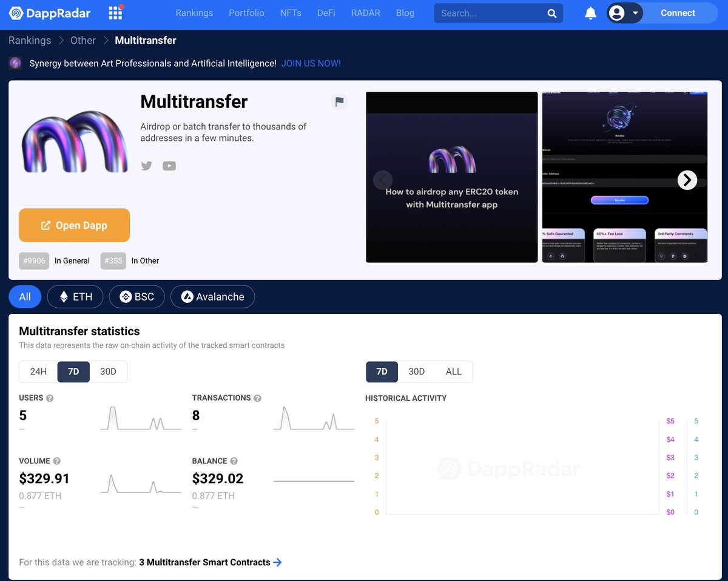Select the BSC chain filter

[136, 297]
